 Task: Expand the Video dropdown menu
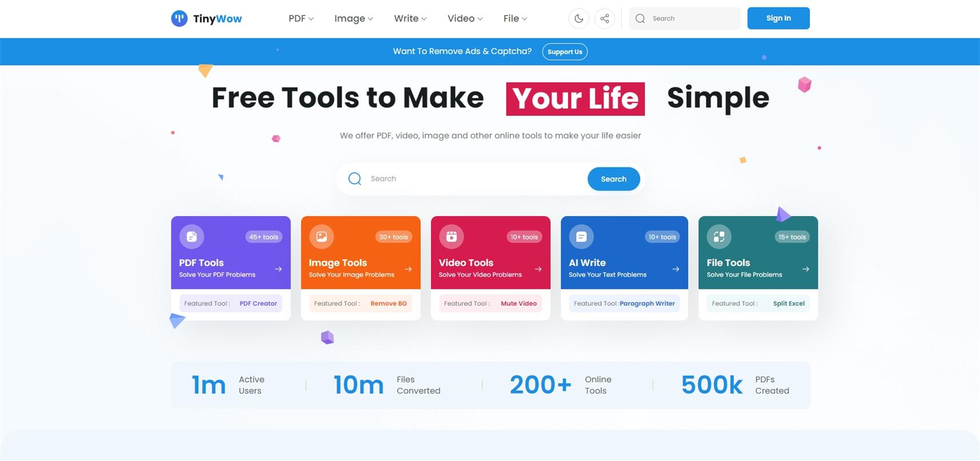pyautogui.click(x=465, y=18)
